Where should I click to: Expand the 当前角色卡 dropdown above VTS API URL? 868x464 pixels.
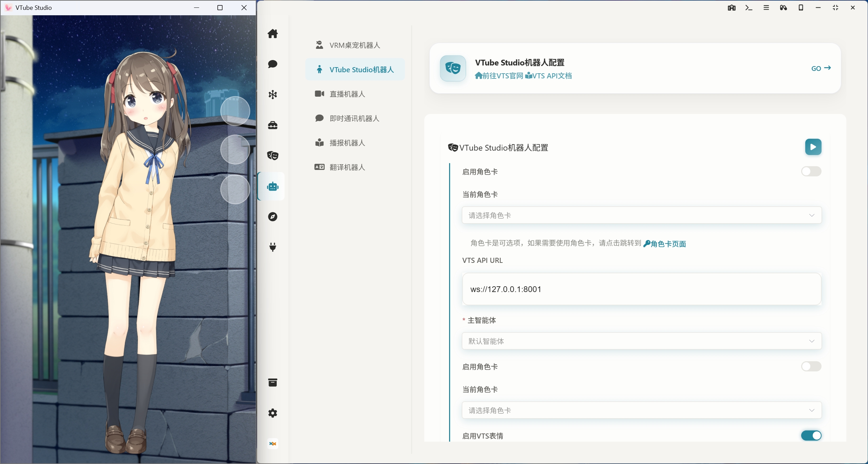(642, 215)
